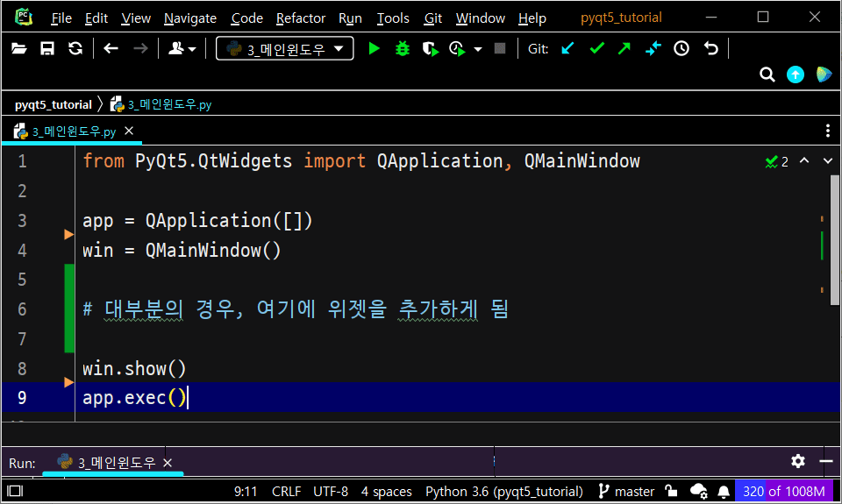Image resolution: width=842 pixels, height=504 pixels.
Task: Click the Git Push green arrow
Action: point(624,49)
